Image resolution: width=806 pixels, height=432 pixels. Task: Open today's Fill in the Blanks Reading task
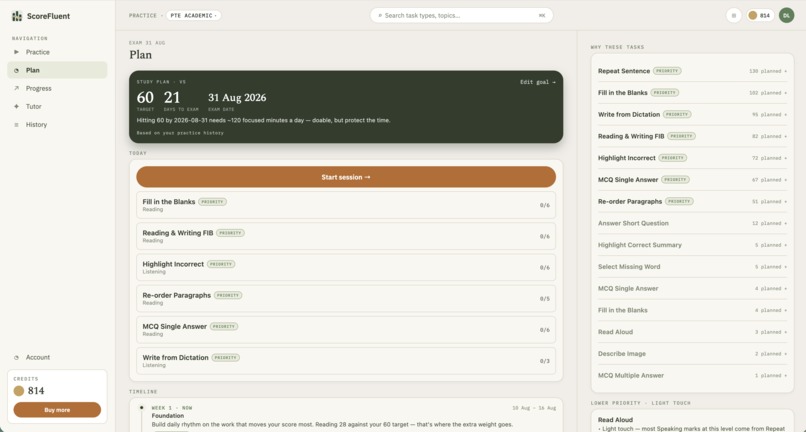346,205
